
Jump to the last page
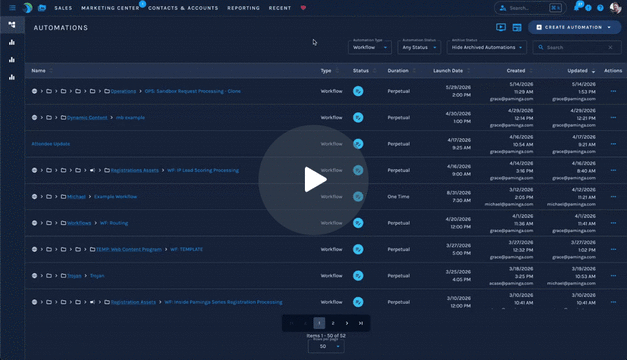coord(361,323)
